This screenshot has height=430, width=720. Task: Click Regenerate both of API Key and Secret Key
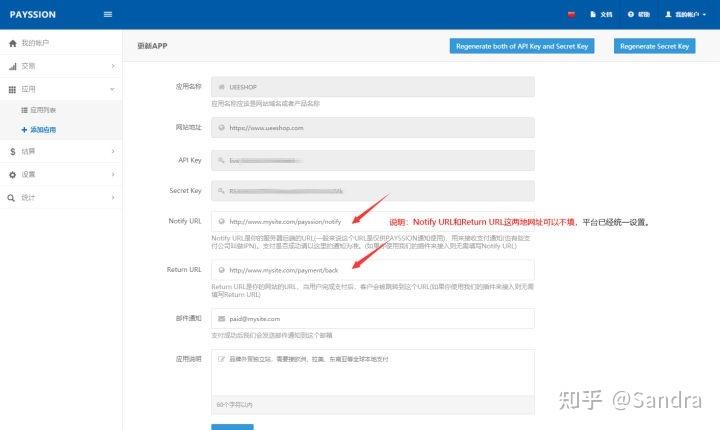click(x=522, y=46)
